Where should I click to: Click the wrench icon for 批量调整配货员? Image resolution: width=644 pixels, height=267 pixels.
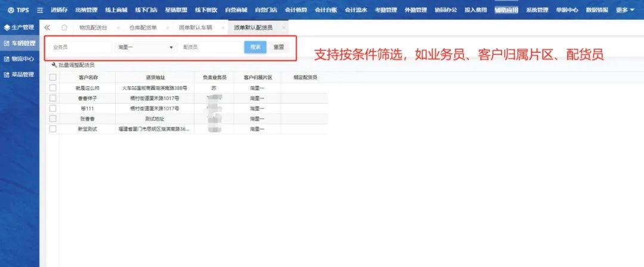(54, 65)
